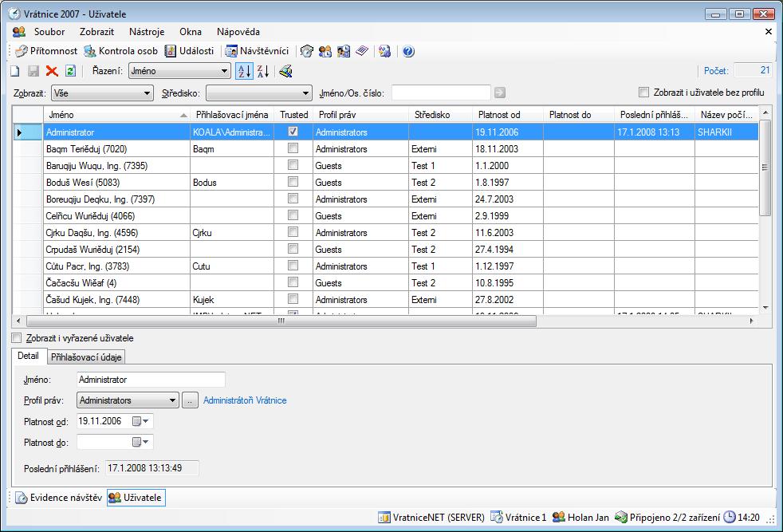
Task: Click the Jméno/Os. číslo search field
Action: point(441,93)
